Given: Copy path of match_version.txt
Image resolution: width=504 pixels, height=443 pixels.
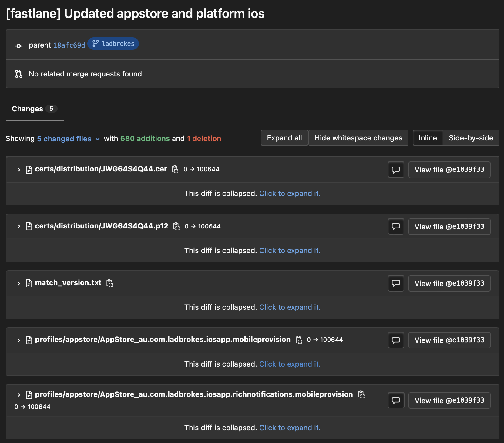Looking at the screenshot, I should (x=110, y=283).
